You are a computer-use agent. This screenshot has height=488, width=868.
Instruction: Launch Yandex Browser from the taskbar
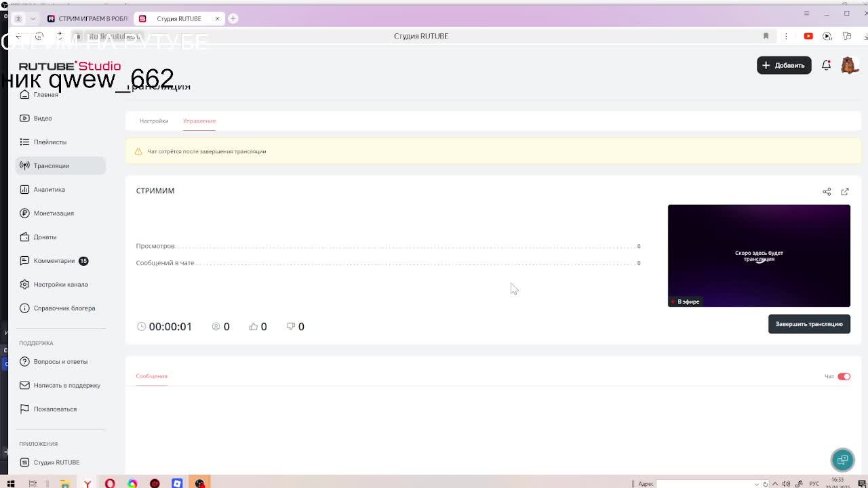[87, 483]
